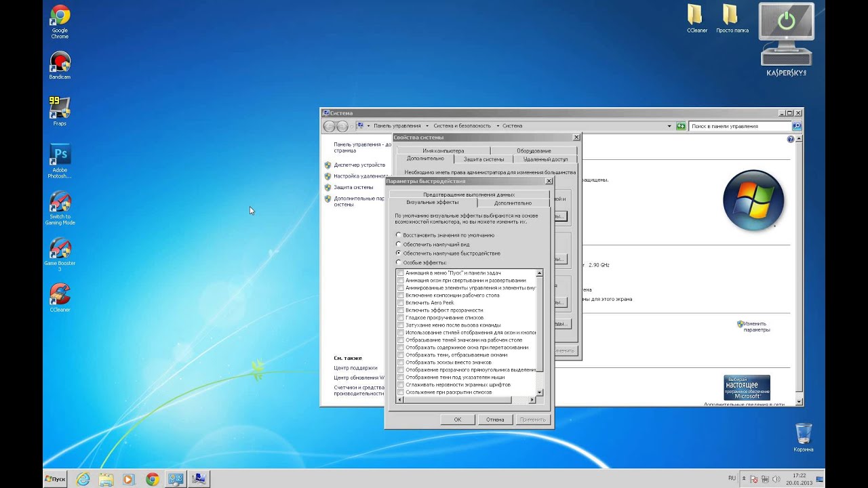Image resolution: width=868 pixels, height=488 pixels.
Task: Select the Fraps desktop icon
Action: 60,111
